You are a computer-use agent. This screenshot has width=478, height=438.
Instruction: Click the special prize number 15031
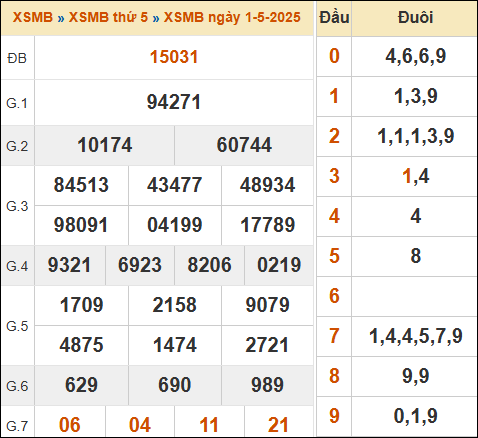pos(174,57)
